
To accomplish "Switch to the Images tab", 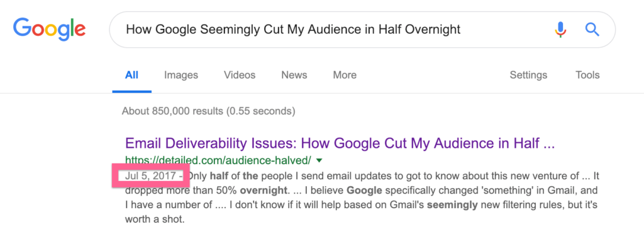I will coord(181,75).
